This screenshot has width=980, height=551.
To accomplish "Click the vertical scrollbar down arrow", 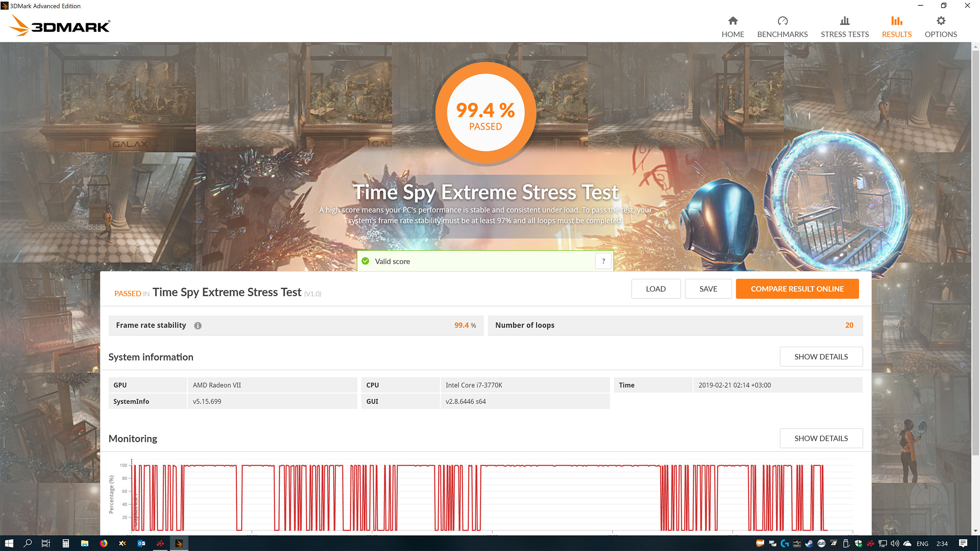I will tap(975, 531).
